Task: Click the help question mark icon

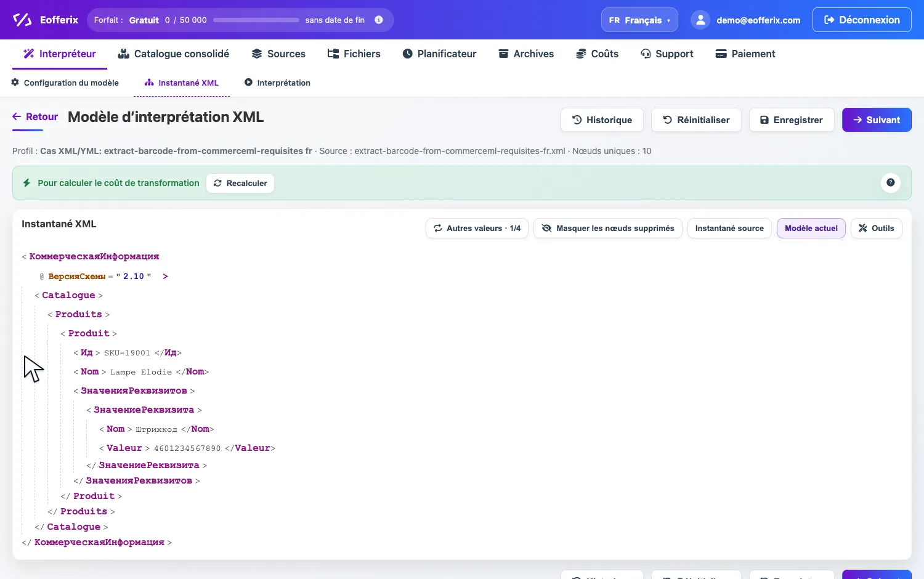Action: (891, 182)
